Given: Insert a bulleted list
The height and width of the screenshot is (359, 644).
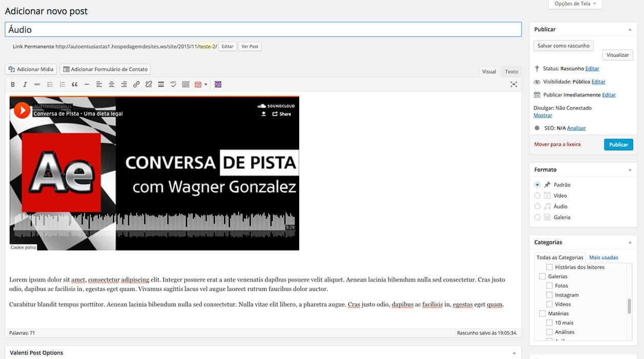Looking at the screenshot, I should point(50,85).
